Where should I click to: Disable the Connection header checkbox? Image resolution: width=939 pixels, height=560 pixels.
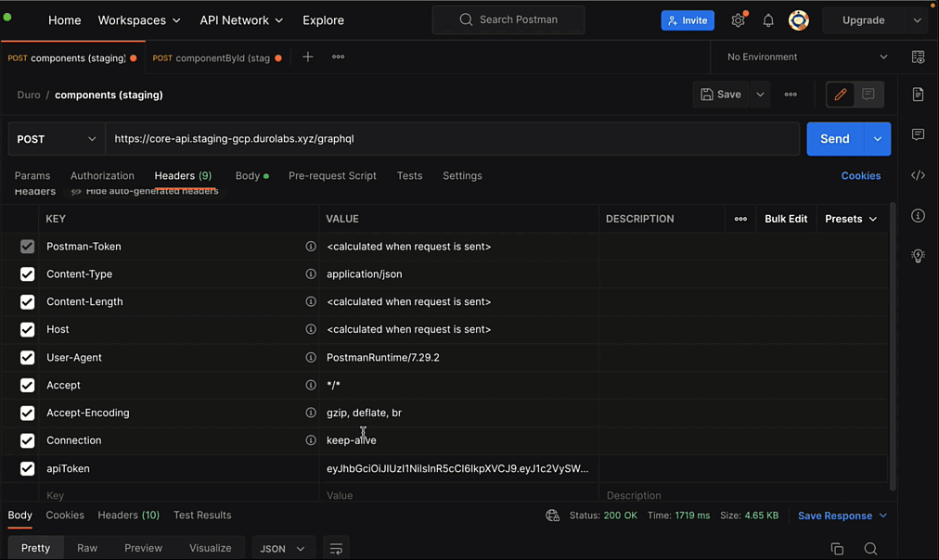pyautogui.click(x=27, y=440)
